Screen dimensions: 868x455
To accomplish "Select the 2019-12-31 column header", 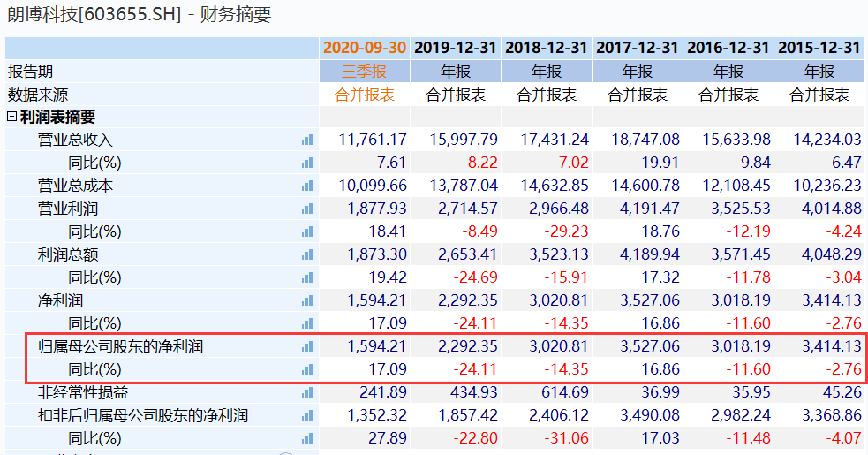I will tap(456, 48).
